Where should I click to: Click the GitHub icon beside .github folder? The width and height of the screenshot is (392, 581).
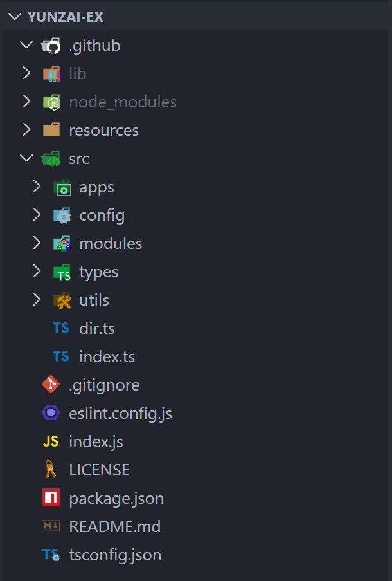tap(51, 45)
